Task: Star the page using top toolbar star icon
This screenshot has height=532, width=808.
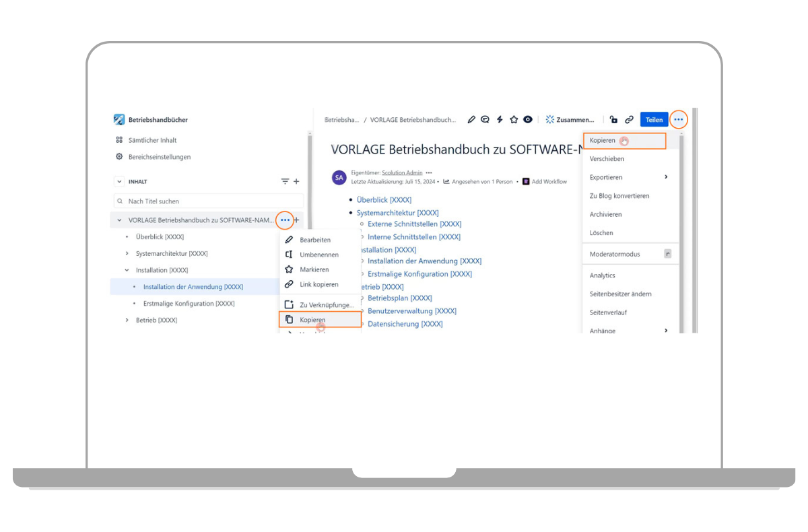Action: pyautogui.click(x=514, y=120)
